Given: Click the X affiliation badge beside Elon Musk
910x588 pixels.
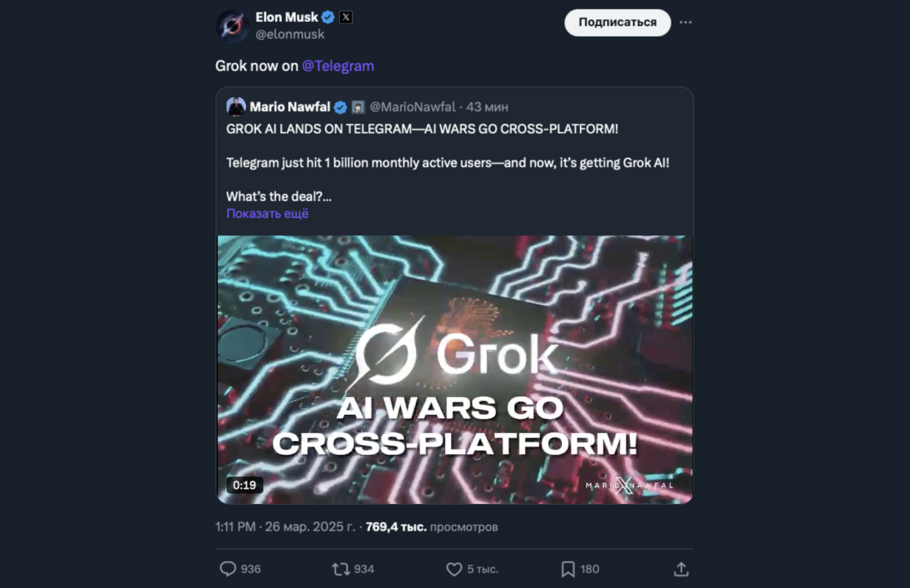Looking at the screenshot, I should pos(346,17).
